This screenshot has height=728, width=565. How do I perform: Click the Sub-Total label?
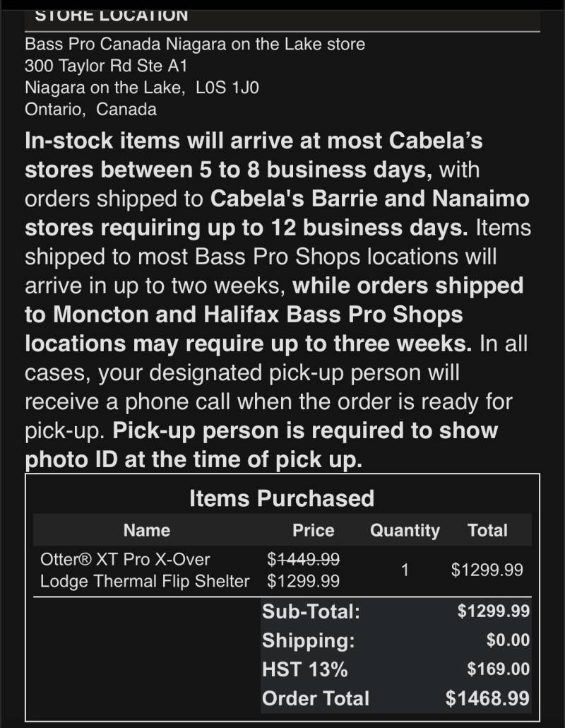(x=311, y=611)
